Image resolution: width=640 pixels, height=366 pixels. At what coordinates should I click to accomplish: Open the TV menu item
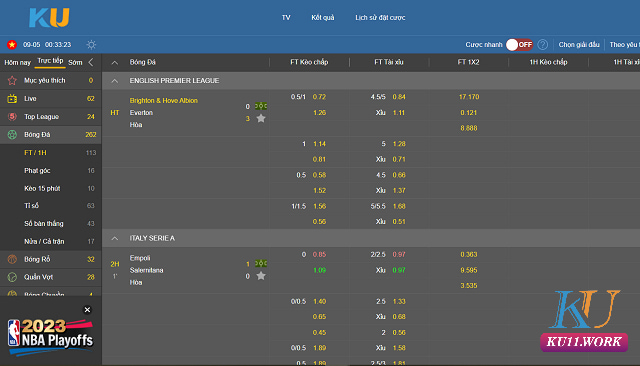coord(286,18)
